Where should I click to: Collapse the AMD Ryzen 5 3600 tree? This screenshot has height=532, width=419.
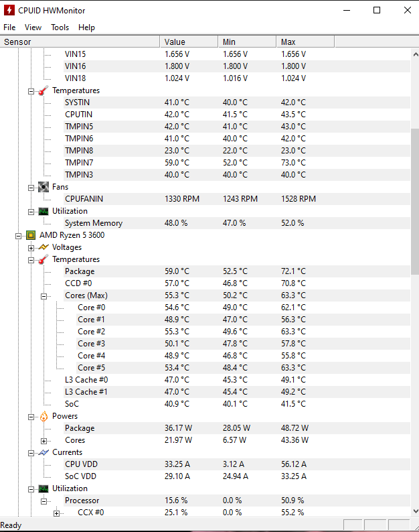(x=18, y=236)
